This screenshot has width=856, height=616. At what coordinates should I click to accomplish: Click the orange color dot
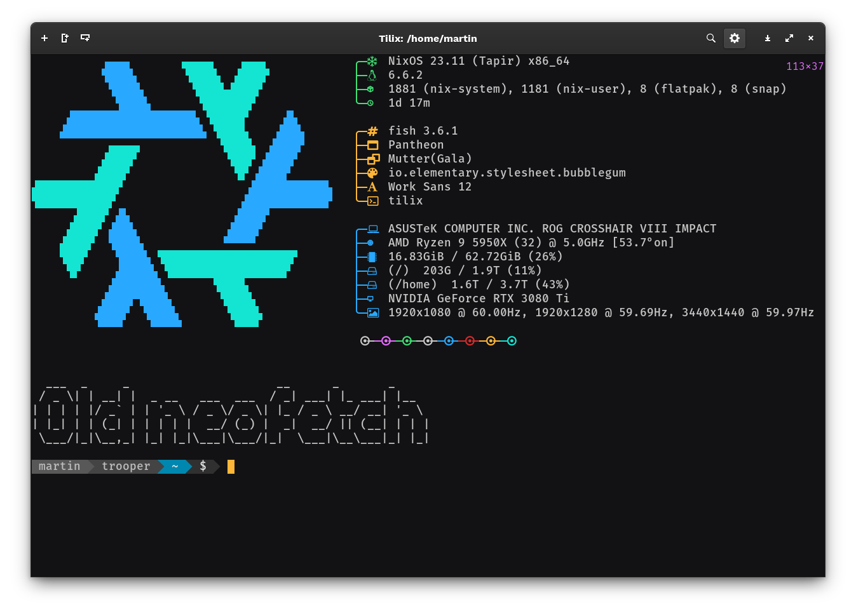point(491,341)
